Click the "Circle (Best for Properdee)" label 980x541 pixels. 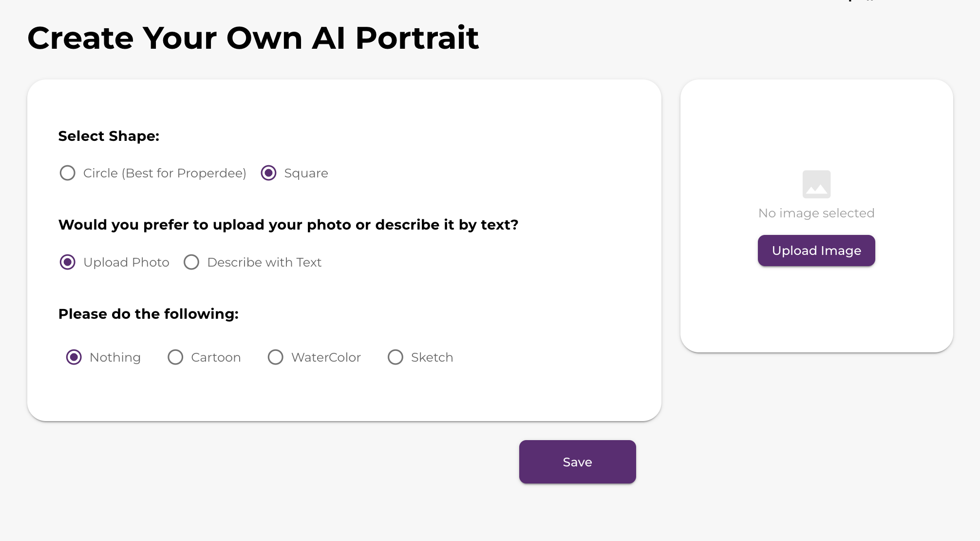(x=165, y=173)
